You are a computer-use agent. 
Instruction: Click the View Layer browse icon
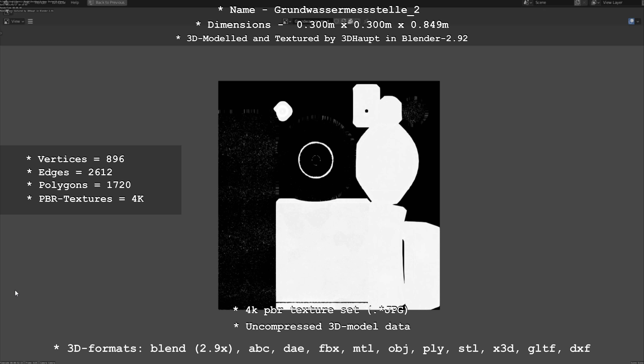595,2
